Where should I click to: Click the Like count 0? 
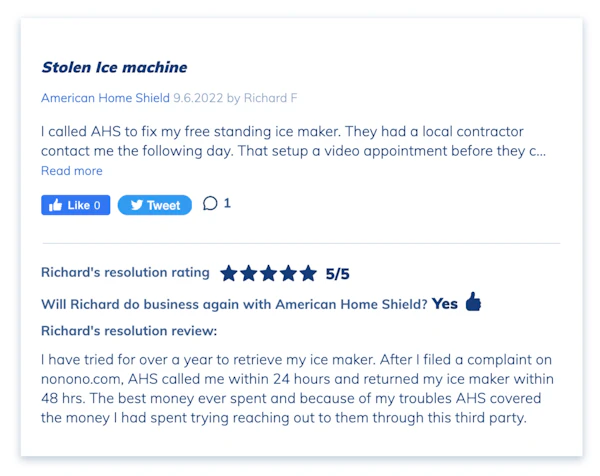(97, 205)
